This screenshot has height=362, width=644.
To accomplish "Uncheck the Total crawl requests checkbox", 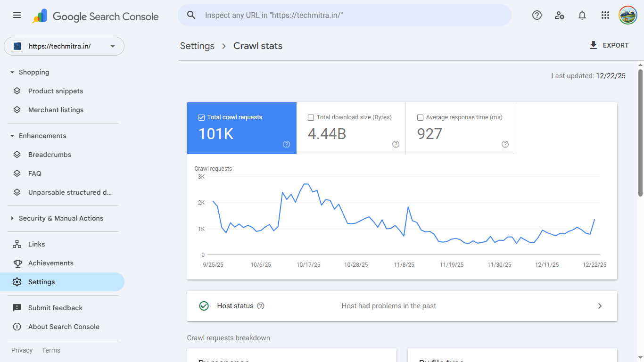I will tap(202, 117).
